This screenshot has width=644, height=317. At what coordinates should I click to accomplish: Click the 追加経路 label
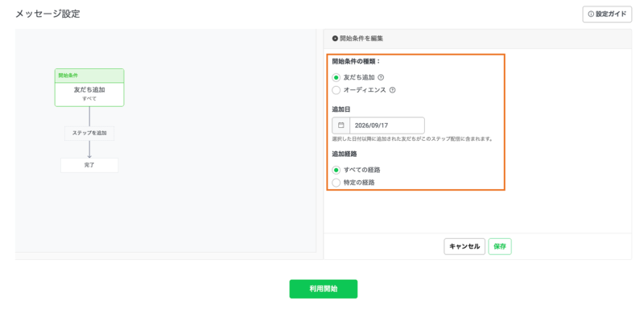344,154
